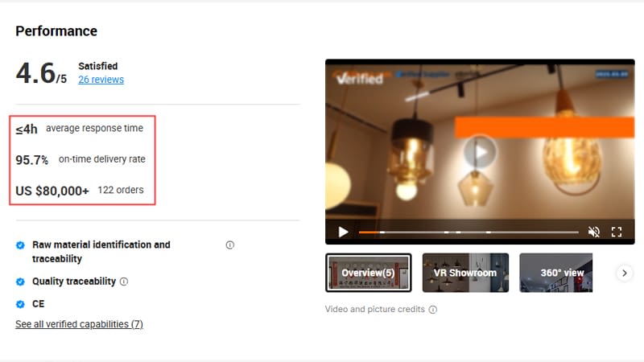The height and width of the screenshot is (362, 644).
Task: Seek along the video progress bar
Action: 469,232
